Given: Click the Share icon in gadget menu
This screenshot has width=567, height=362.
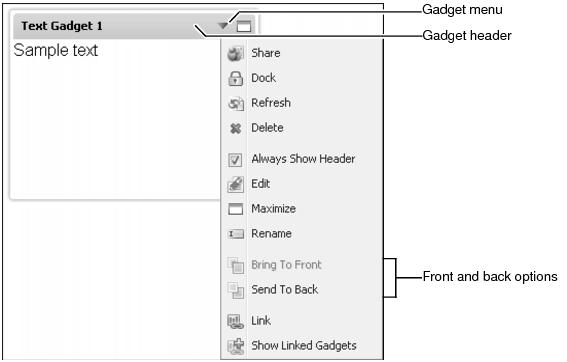Looking at the screenshot, I should click(235, 54).
